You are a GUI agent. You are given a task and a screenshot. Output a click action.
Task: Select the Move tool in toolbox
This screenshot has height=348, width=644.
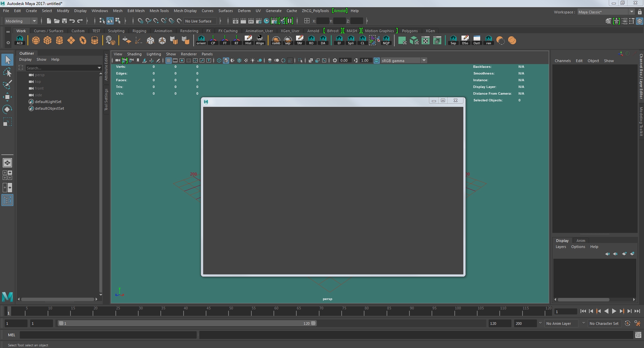point(7,97)
